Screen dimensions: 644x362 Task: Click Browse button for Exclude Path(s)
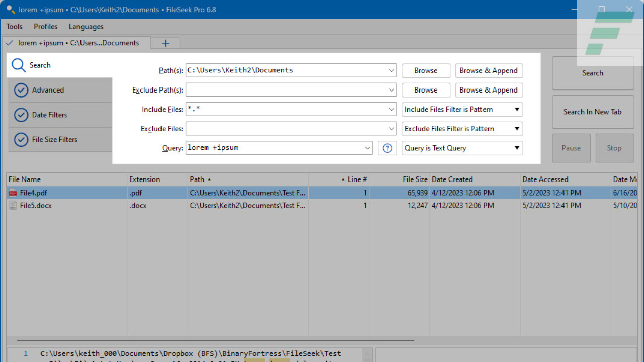pyautogui.click(x=426, y=90)
